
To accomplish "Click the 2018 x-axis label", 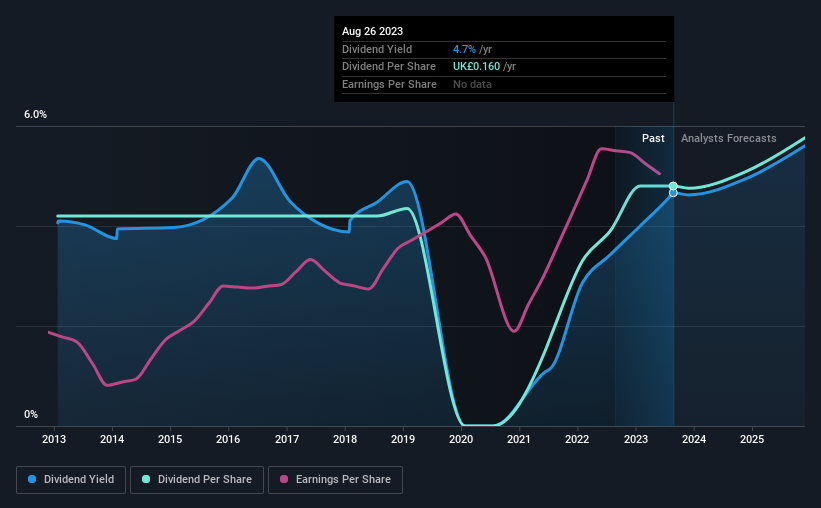I will coord(345,439).
